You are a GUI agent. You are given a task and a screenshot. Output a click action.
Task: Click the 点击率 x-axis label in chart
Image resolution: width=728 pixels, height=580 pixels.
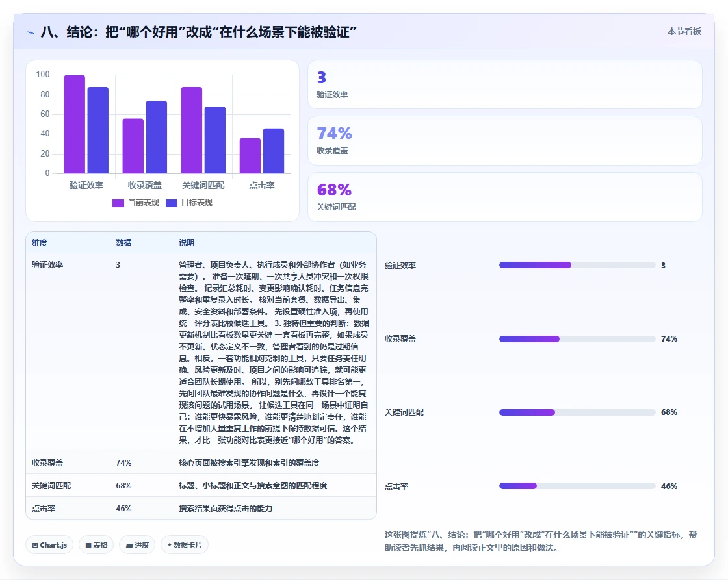pyautogui.click(x=262, y=185)
